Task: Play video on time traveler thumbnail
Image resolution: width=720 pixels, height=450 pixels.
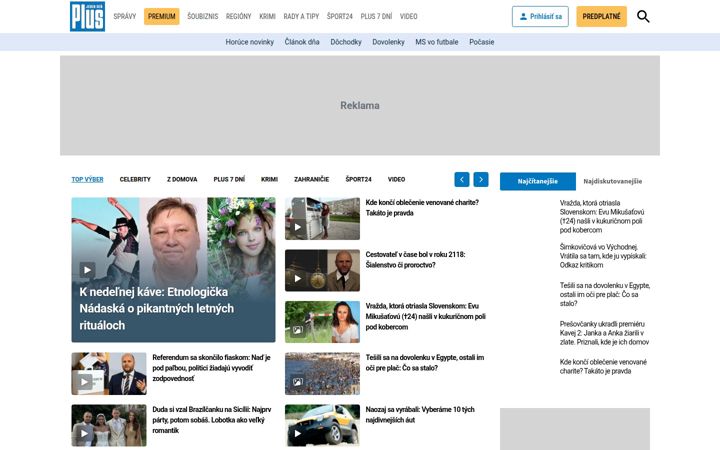Action: coord(298,278)
